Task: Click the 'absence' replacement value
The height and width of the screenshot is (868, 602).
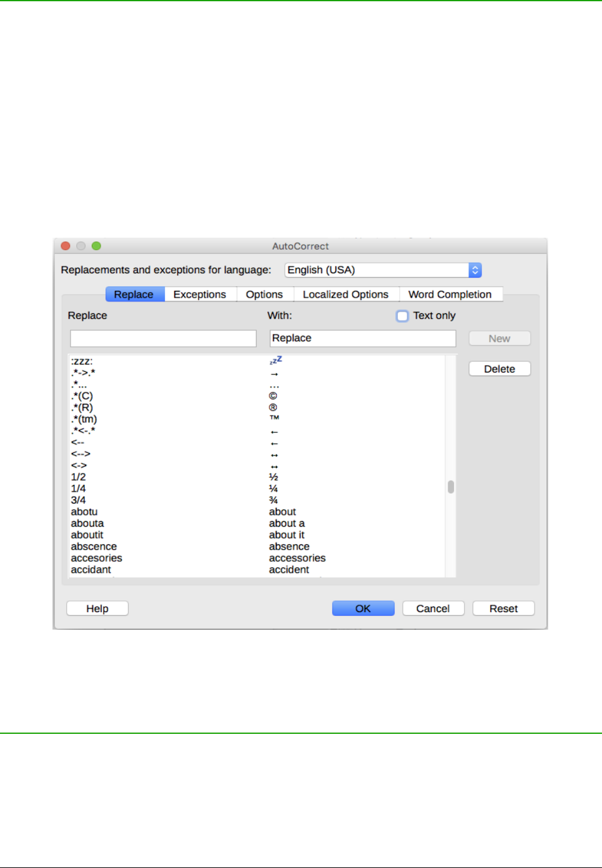Action: pyautogui.click(x=289, y=547)
